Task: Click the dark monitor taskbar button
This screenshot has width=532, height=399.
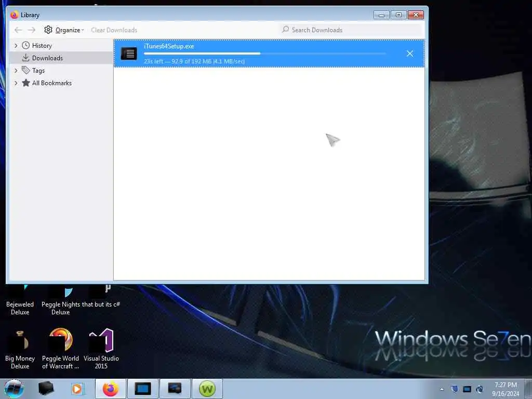Action: [x=175, y=389]
